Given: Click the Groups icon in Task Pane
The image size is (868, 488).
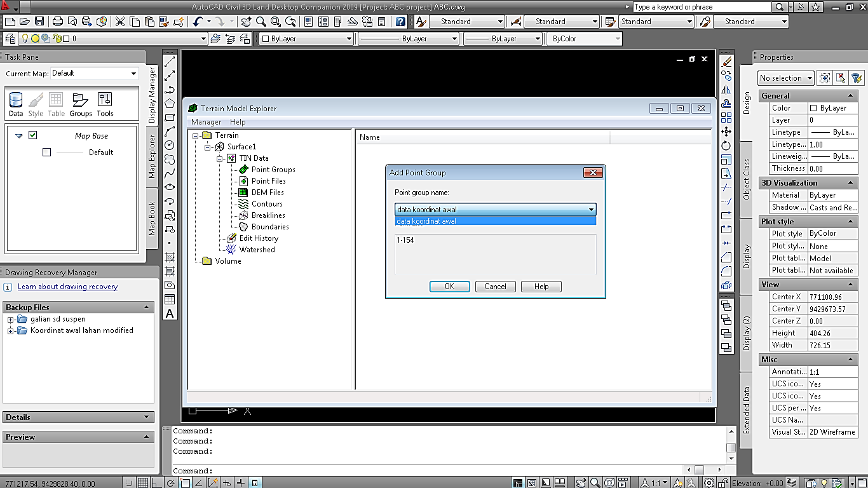Looking at the screenshot, I should point(81,104).
